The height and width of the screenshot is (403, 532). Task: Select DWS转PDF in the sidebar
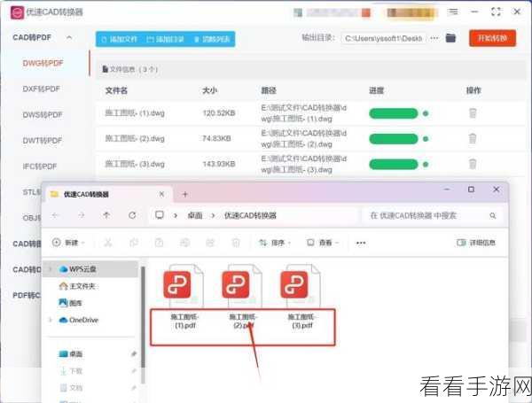(43, 115)
